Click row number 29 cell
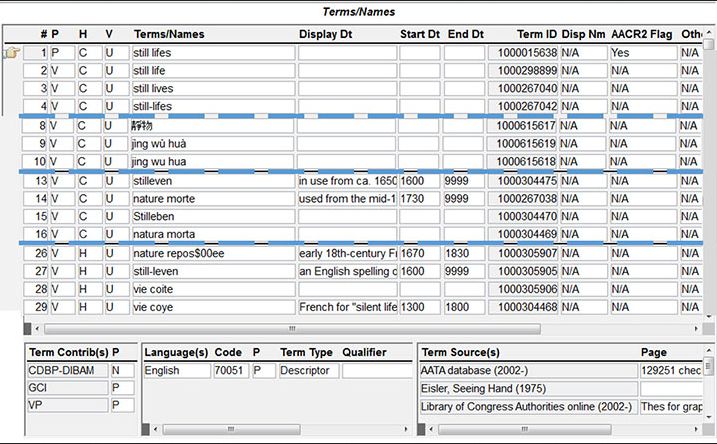717x444 pixels. point(36,307)
